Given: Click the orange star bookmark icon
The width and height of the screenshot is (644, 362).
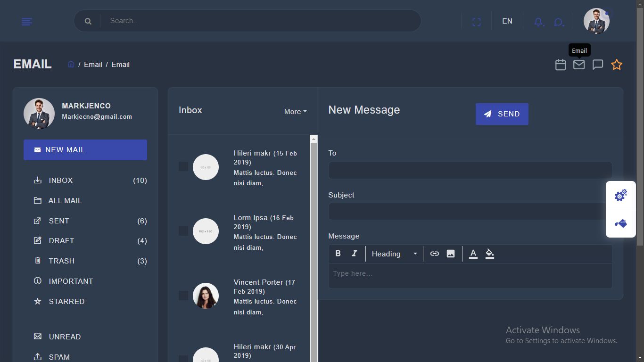Looking at the screenshot, I should pos(617,65).
